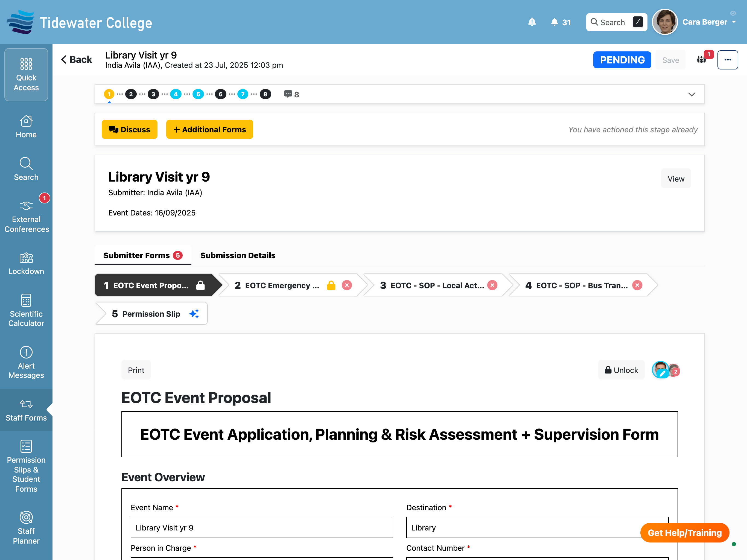Open the participants group icon with badge
This screenshot has width=747, height=560.
[x=702, y=60]
